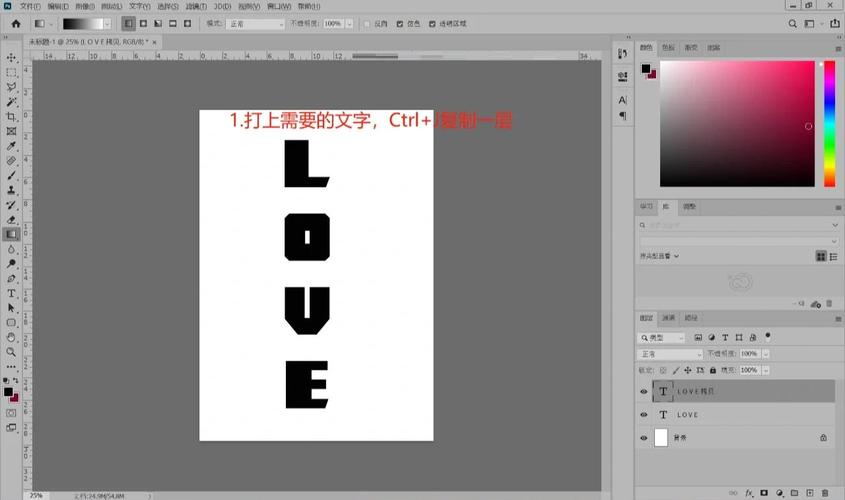Select the Crop tool

coord(11,116)
